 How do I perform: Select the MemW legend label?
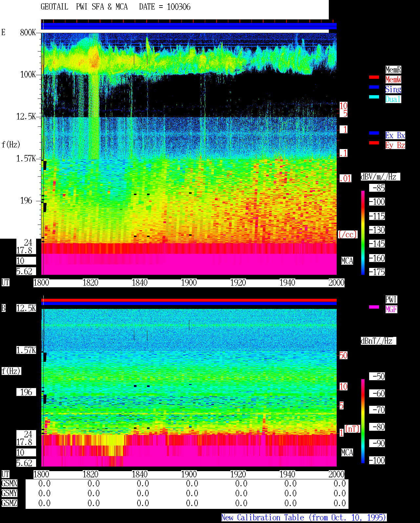393,79
